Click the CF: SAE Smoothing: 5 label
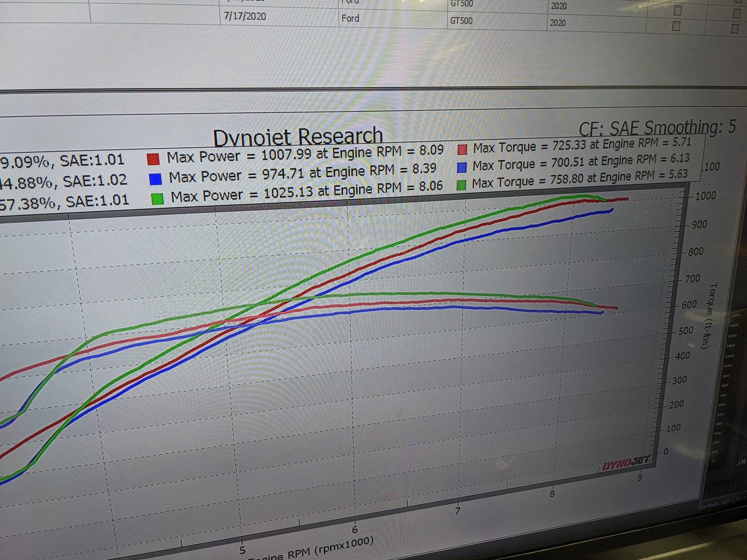This screenshot has height=560, width=747. coord(657,127)
